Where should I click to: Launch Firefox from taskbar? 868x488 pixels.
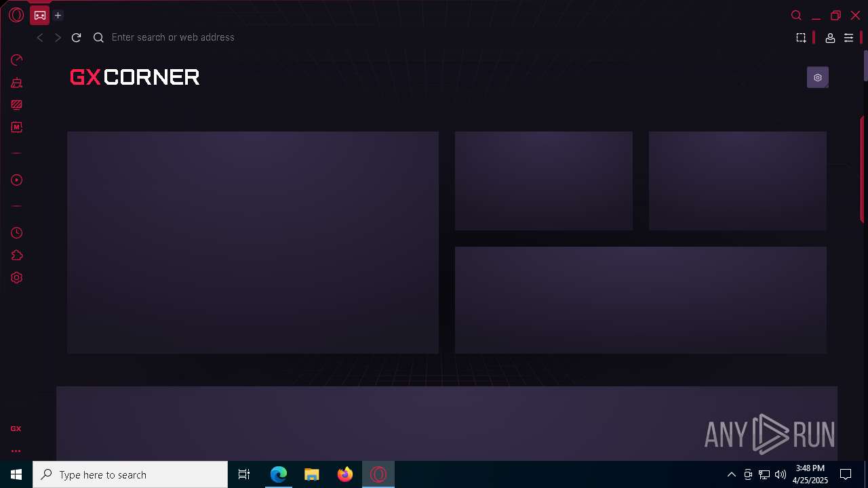345,474
